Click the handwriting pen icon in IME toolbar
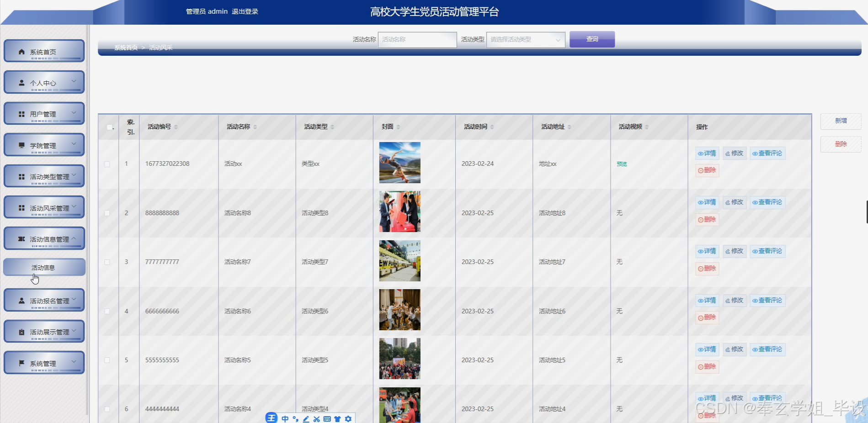Image resolution: width=868 pixels, height=423 pixels. [306, 419]
